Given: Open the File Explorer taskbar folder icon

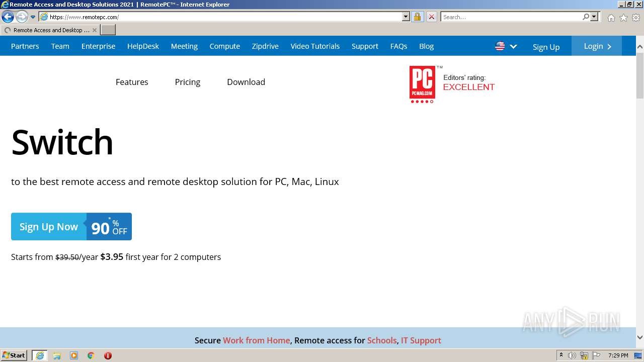Looking at the screenshot, I should point(57,355).
